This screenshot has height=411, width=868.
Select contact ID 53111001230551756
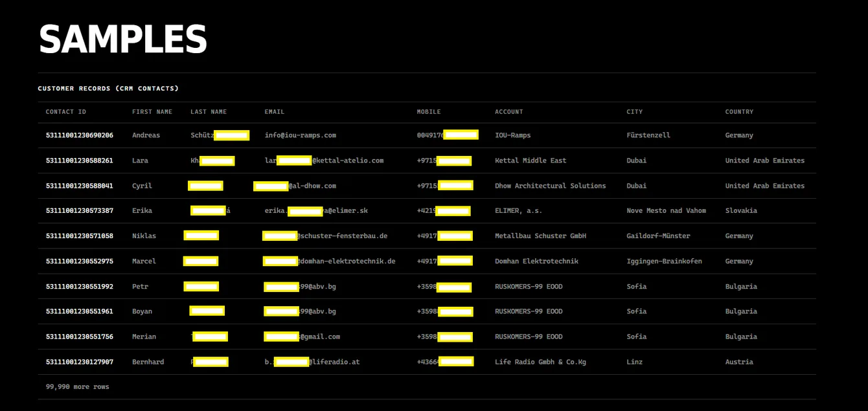pyautogui.click(x=80, y=337)
